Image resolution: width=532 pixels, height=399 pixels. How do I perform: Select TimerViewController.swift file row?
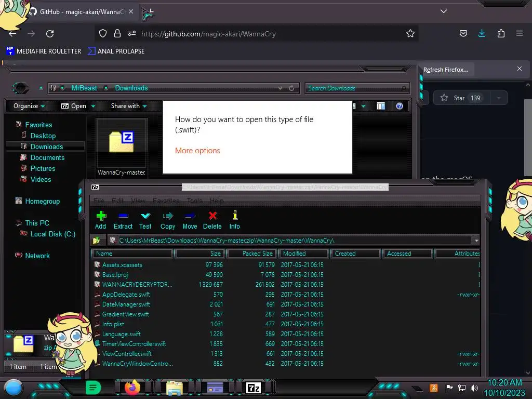click(x=285, y=344)
